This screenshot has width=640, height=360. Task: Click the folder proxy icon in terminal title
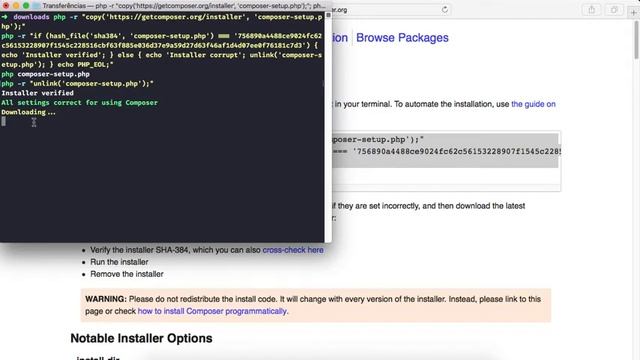tap(36, 6)
